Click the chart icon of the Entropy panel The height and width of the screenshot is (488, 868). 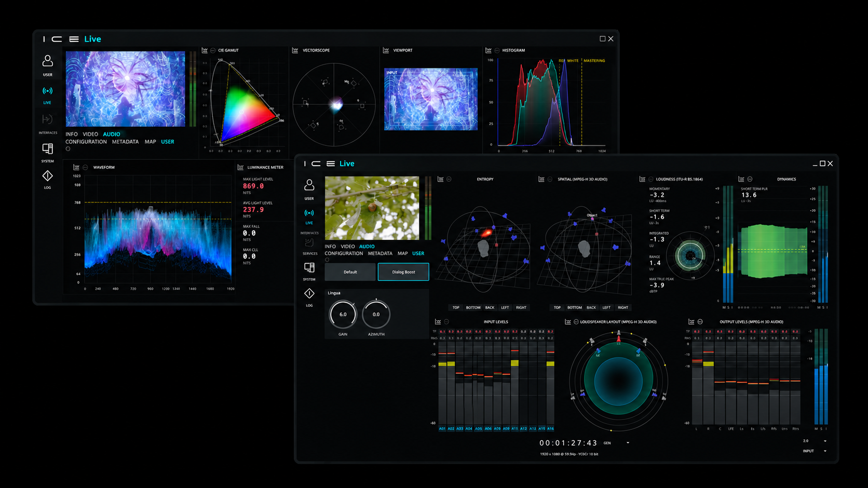pos(440,179)
